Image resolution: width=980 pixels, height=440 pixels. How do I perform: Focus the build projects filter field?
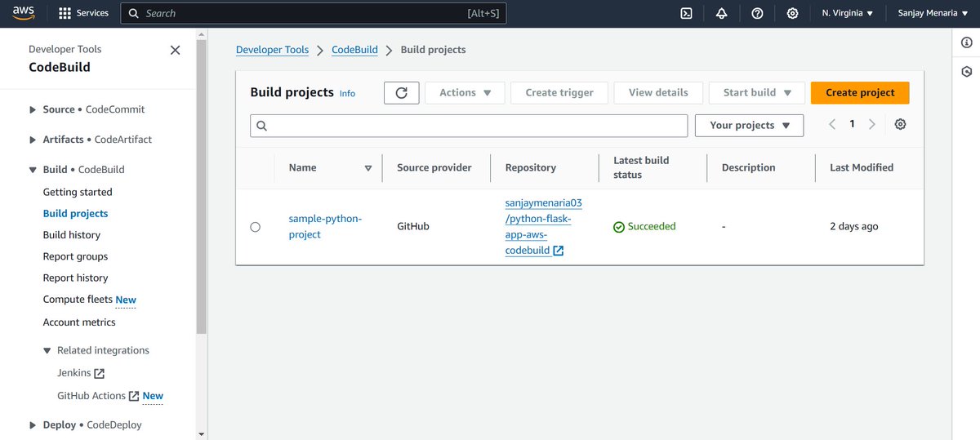coord(469,125)
